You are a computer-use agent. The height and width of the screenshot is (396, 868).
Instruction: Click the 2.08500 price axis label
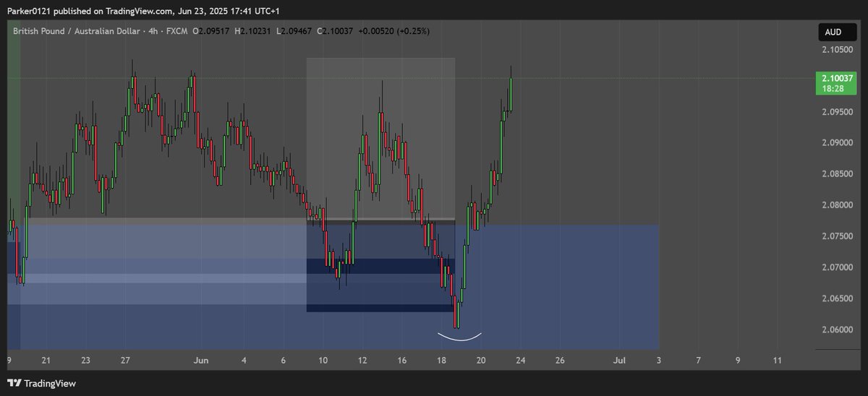[x=836, y=174]
